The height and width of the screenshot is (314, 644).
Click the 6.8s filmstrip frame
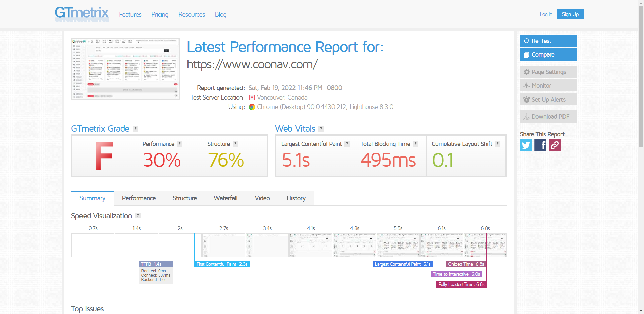(x=485, y=245)
